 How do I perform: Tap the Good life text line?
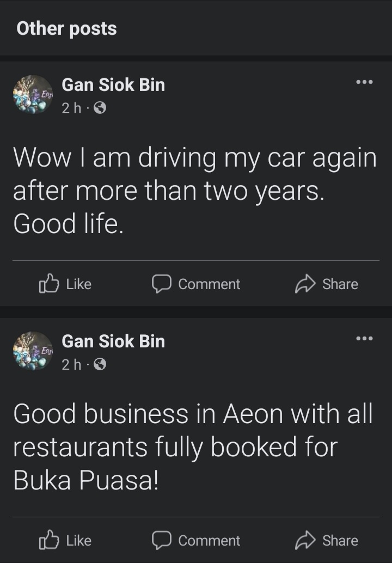coord(69,224)
